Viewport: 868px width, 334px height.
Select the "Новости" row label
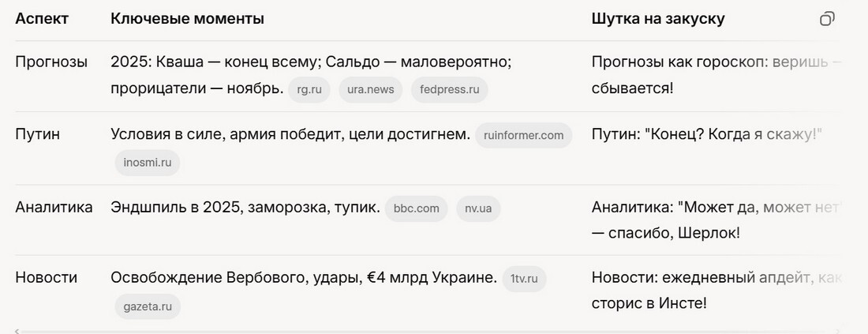tap(47, 278)
